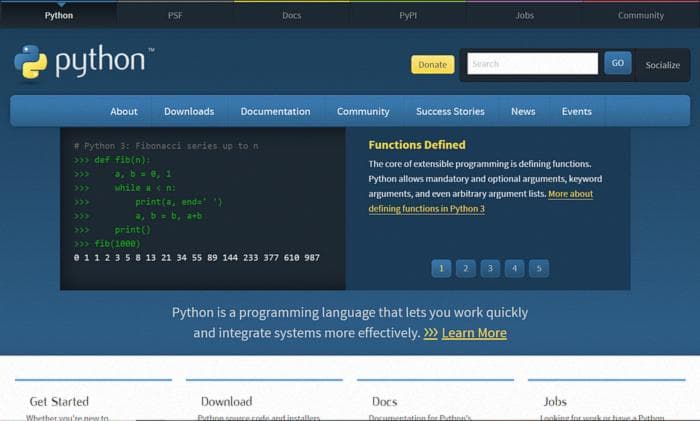Select slide 1 in the code carousel
This screenshot has width=700, height=421.
pyautogui.click(x=442, y=268)
